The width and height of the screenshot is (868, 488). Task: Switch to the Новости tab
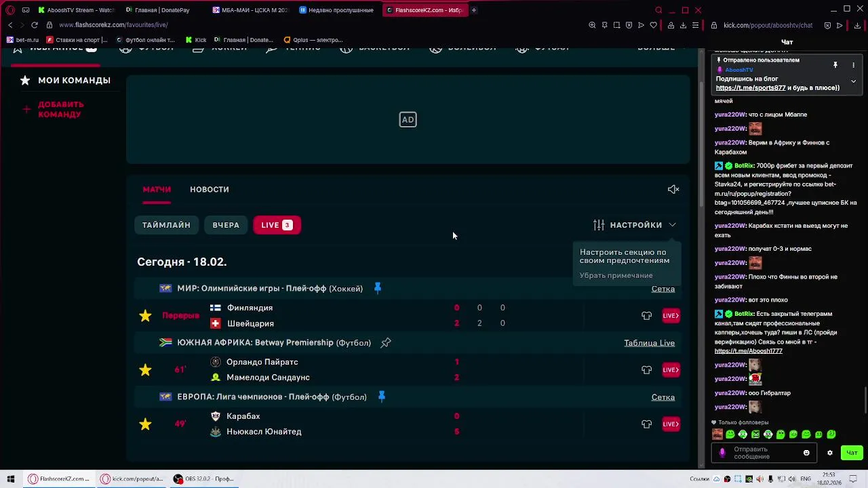[210, 190]
